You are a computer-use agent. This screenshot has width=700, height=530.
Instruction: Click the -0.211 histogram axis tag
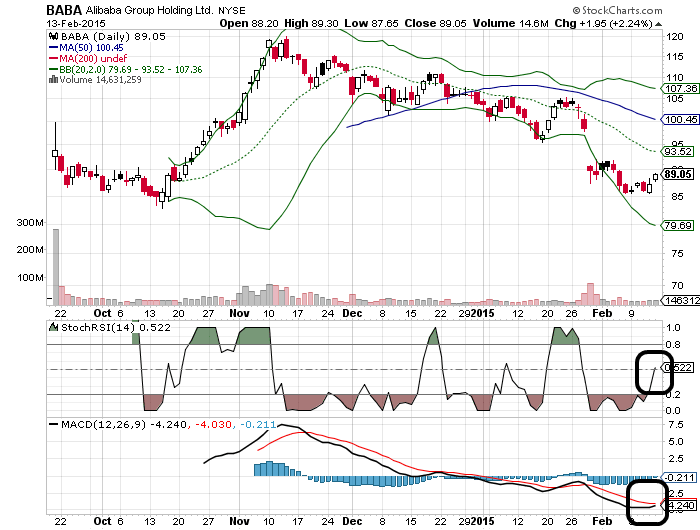point(679,477)
